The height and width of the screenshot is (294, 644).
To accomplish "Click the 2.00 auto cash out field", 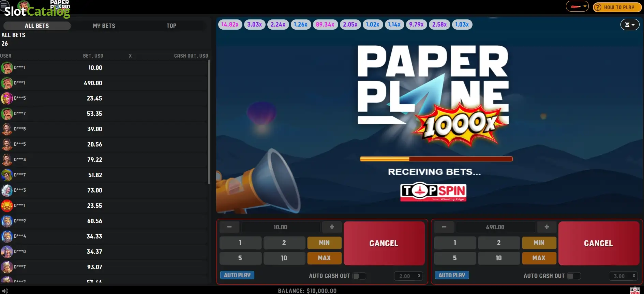I will (408, 276).
